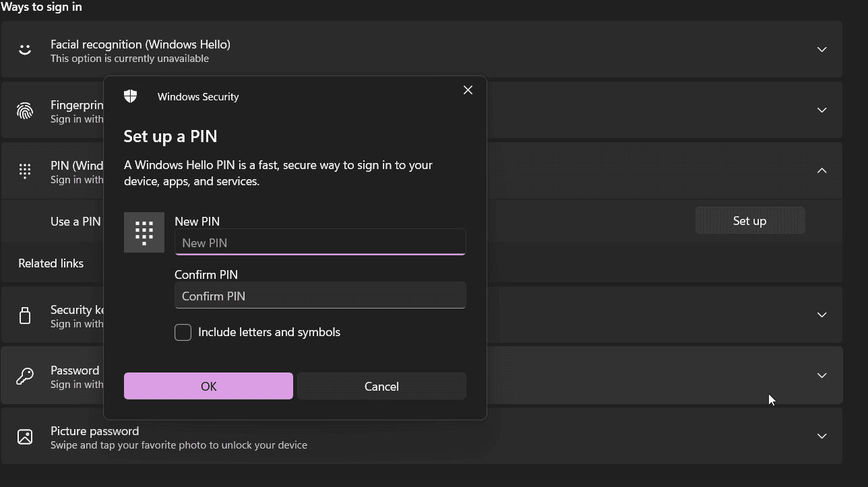Click the keypad icon beside New PIN

point(144,232)
